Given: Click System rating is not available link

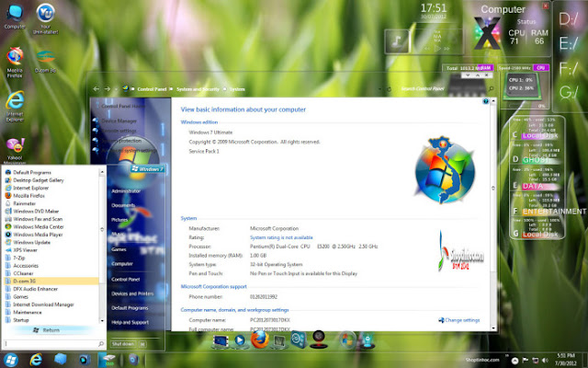Looking at the screenshot, I should click(281, 237).
